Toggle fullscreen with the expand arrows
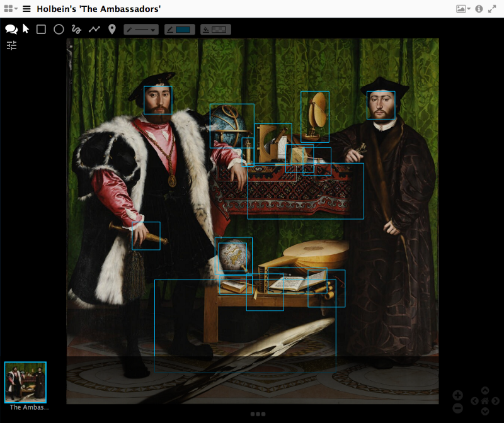The height and width of the screenshot is (423, 504). pos(493,9)
